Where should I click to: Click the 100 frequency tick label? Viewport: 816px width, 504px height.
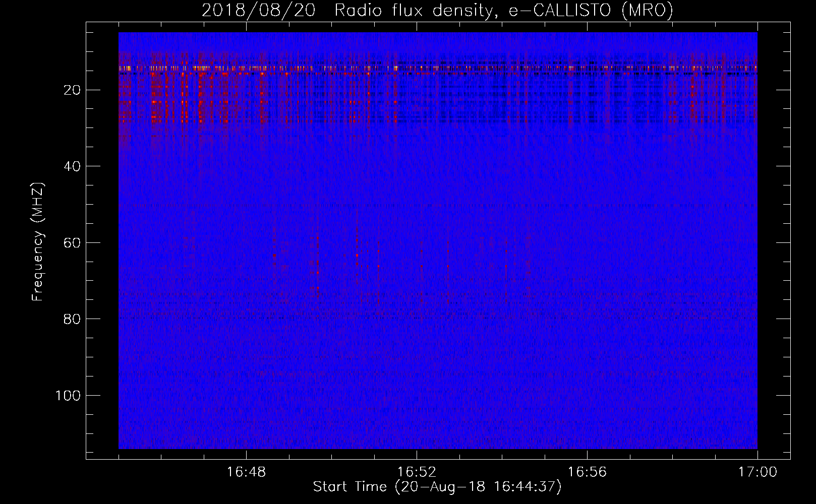tap(68, 396)
